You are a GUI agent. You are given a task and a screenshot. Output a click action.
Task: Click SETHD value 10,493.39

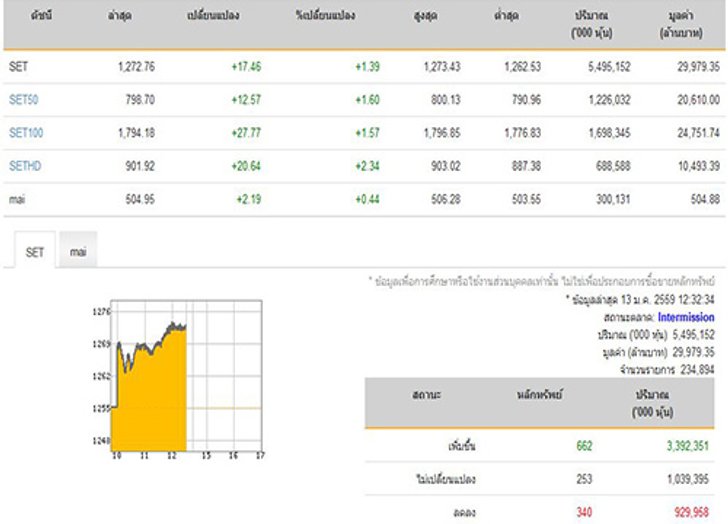click(698, 166)
